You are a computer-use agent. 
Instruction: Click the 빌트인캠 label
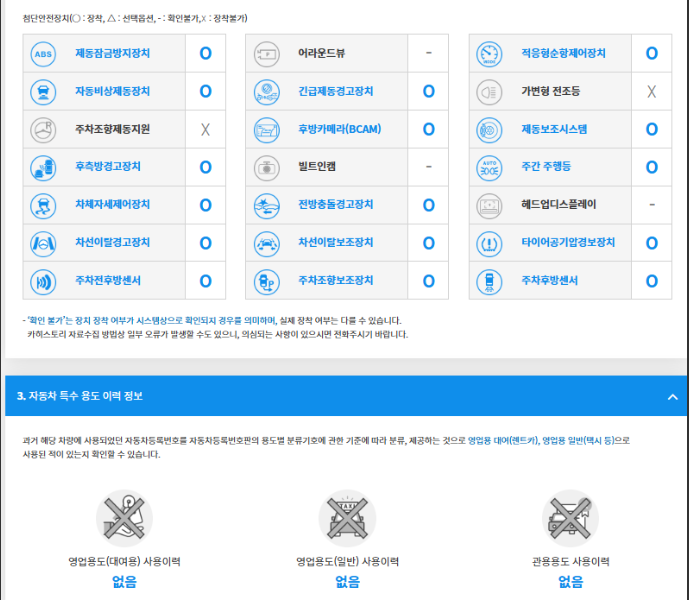click(317, 166)
